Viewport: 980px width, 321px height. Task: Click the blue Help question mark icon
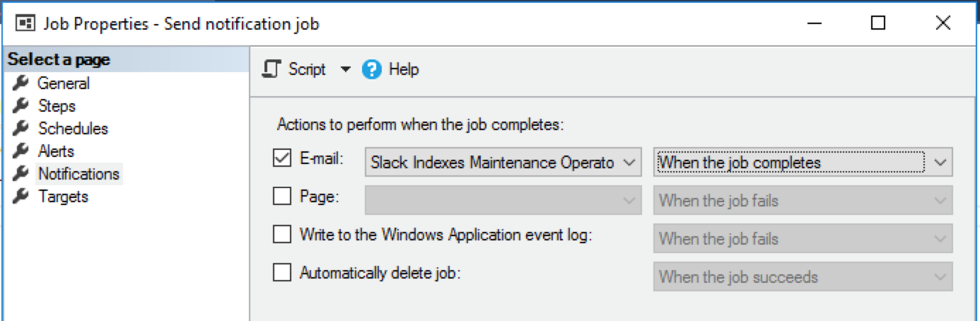point(372,69)
